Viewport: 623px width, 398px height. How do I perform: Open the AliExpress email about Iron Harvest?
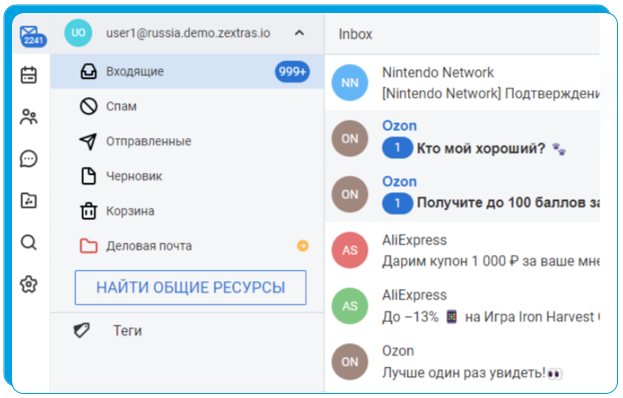coord(462,306)
